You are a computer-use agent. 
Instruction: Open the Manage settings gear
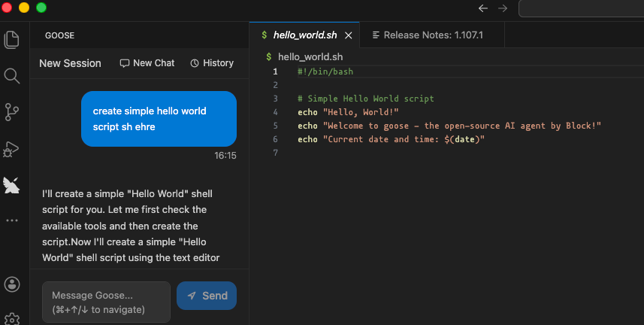point(11,318)
